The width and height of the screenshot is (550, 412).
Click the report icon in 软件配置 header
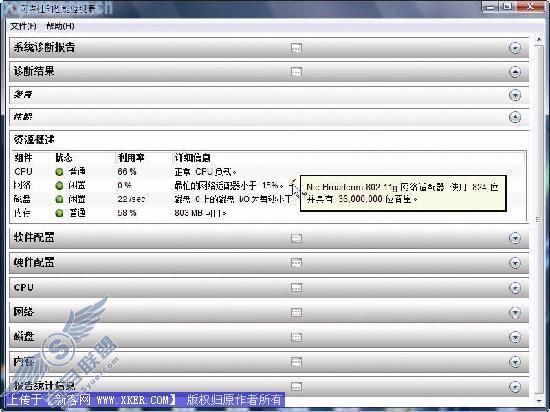click(296, 238)
